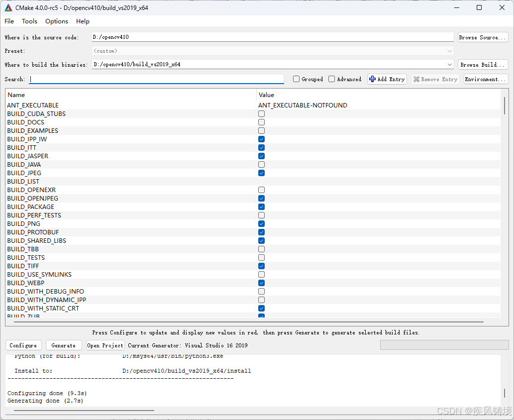This screenshot has width=514, height=420.
Task: Click the Name column header
Action: (x=16, y=95)
